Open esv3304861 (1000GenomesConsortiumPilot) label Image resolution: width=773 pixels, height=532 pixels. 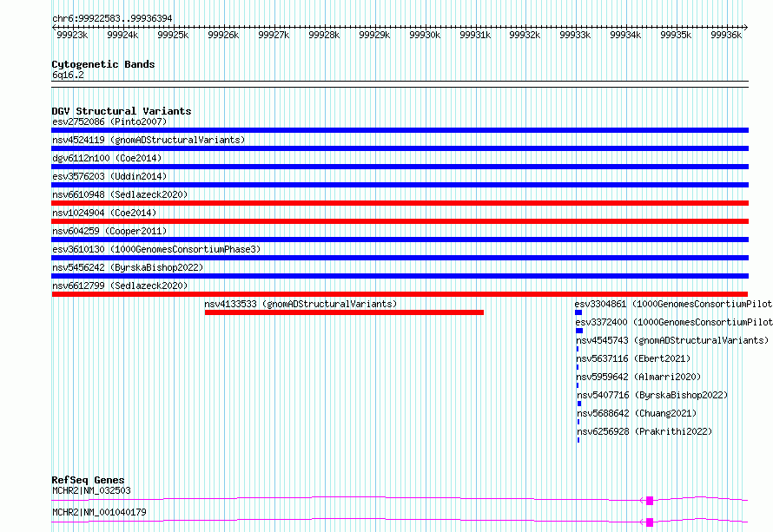pos(673,304)
